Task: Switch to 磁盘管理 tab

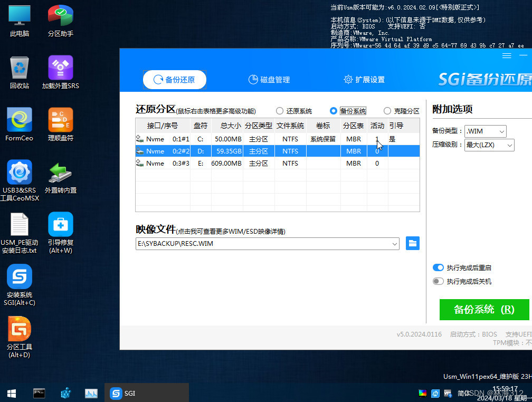Action: pyautogui.click(x=269, y=80)
